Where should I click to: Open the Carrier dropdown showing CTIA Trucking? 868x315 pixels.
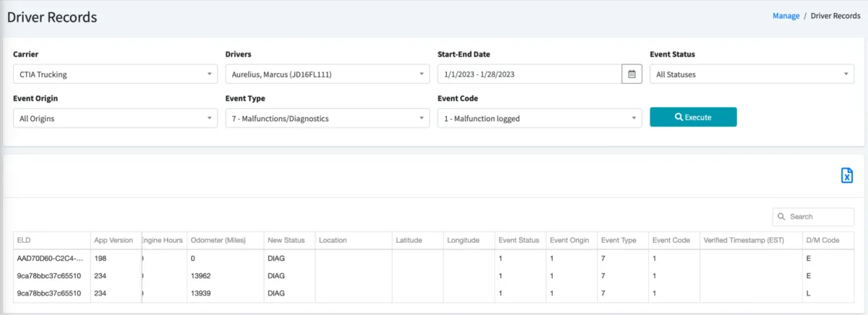pyautogui.click(x=115, y=74)
